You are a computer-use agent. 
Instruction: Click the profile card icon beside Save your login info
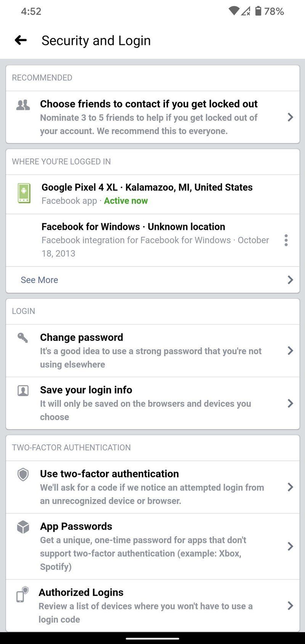point(23,390)
